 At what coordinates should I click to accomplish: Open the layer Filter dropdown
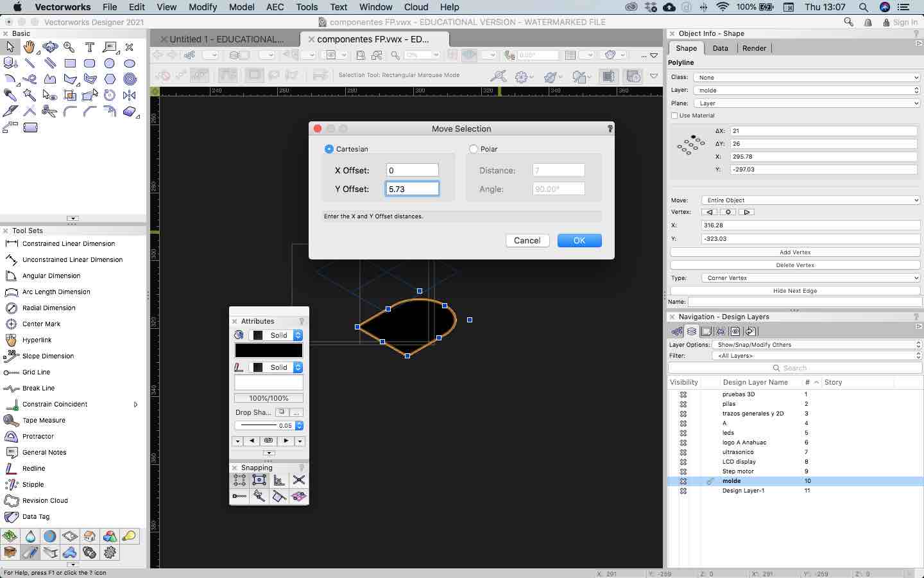(816, 355)
